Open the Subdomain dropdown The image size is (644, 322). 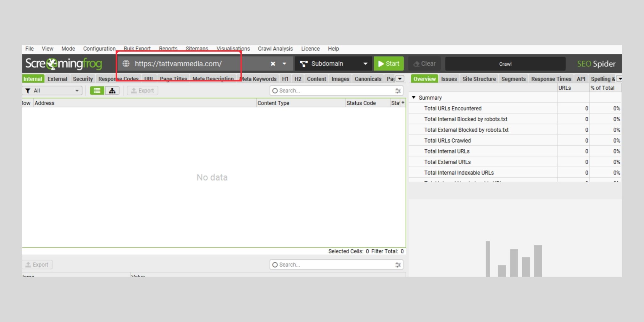[365, 63]
